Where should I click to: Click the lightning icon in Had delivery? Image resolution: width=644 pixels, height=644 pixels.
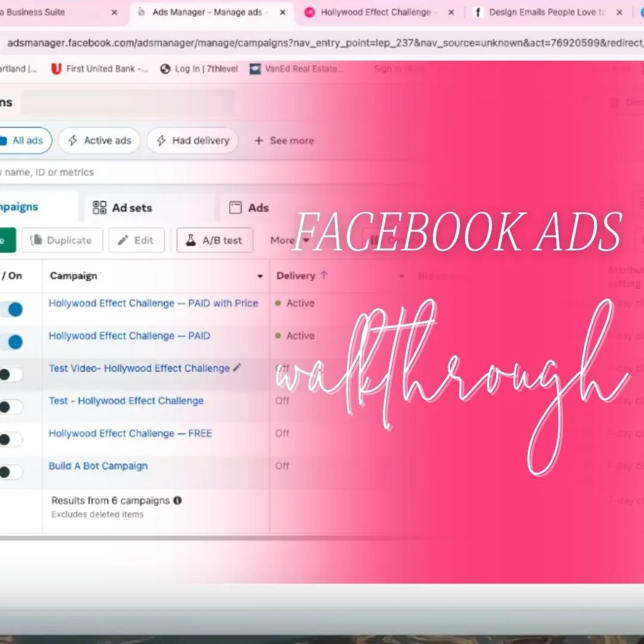coord(161,141)
